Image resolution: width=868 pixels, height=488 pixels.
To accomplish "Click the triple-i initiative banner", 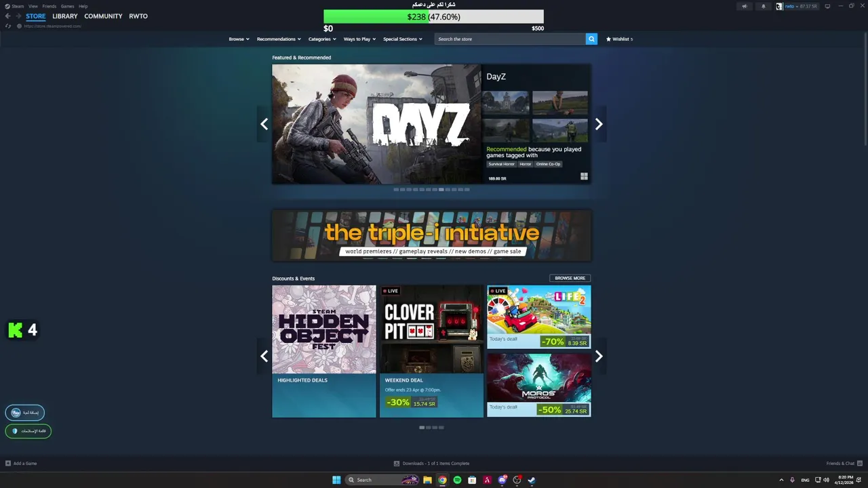I will click(431, 235).
